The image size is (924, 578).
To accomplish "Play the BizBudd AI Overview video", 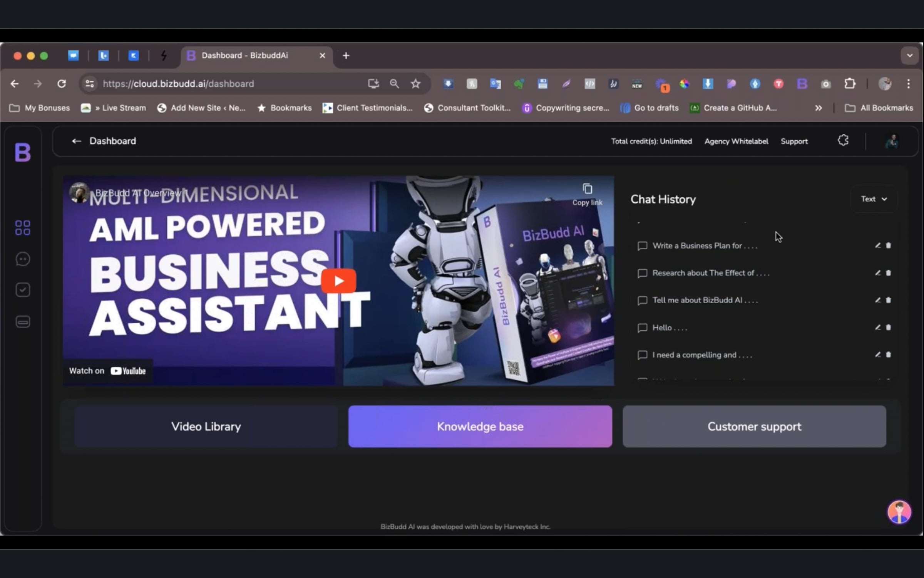I will 338,281.
